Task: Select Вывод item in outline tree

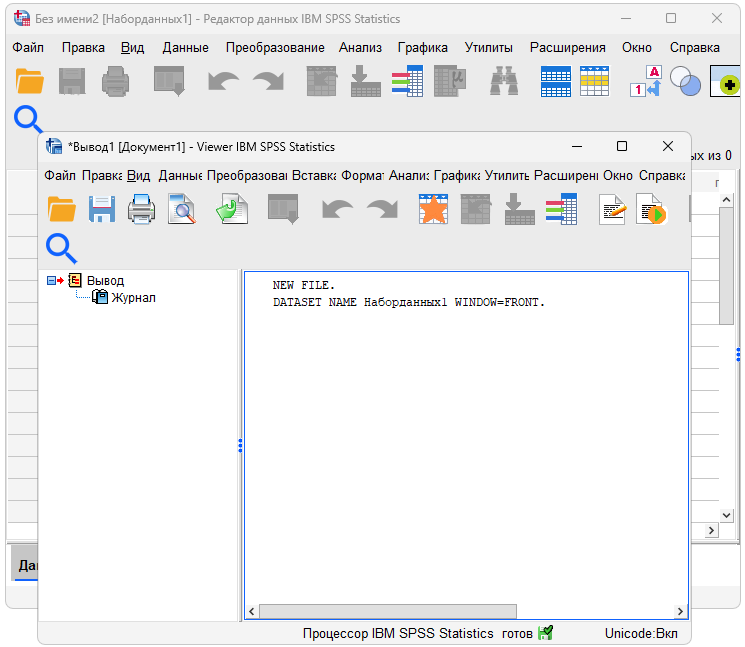Action: point(105,281)
